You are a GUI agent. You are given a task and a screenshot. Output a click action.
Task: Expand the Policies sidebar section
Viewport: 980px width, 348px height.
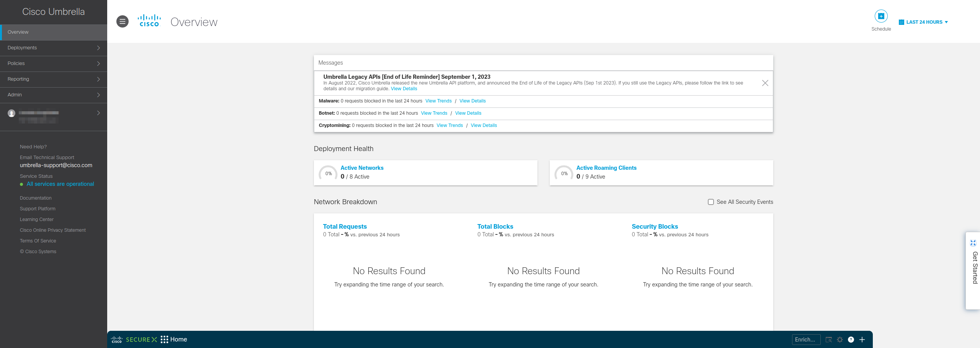coord(54,63)
